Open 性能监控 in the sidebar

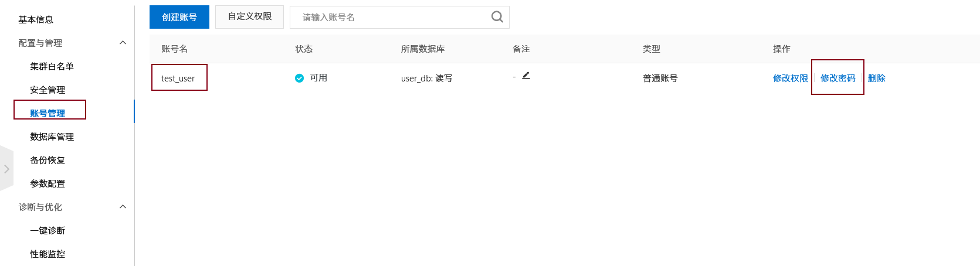(x=48, y=254)
